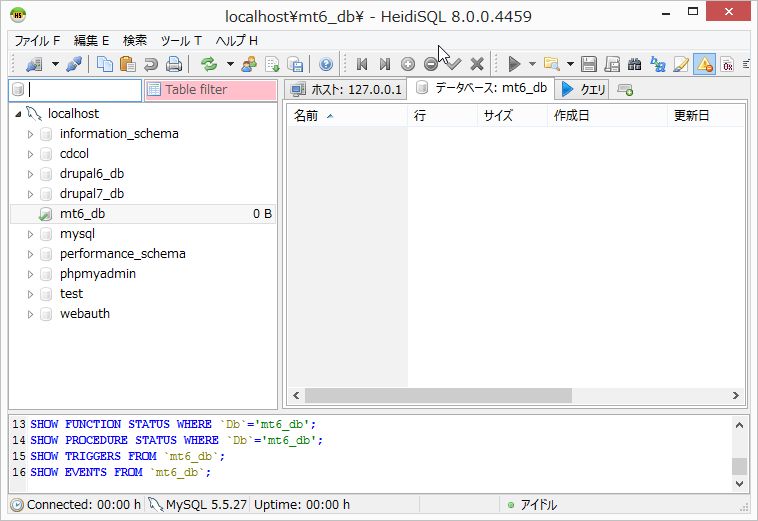Click the Import/export tables icon next to Help
Image resolution: width=758 pixels, height=521 pixels.
coord(295,64)
